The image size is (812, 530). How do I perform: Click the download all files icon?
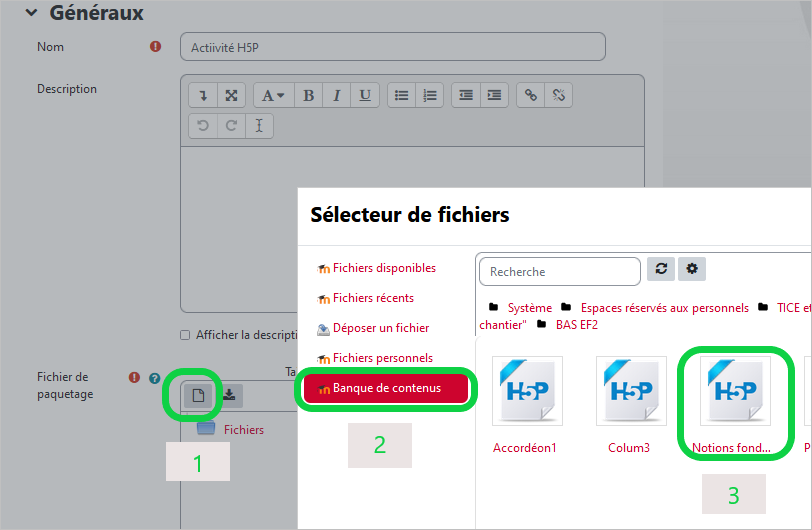pos(229,395)
